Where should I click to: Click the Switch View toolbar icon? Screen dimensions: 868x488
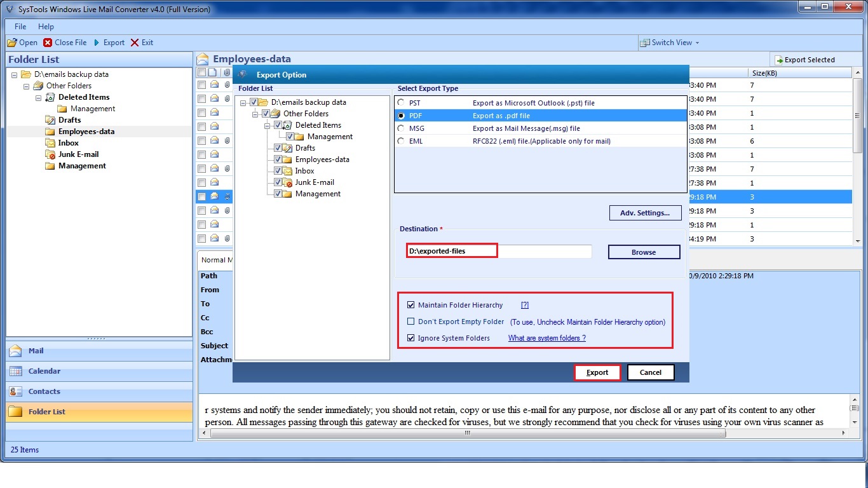tap(646, 43)
